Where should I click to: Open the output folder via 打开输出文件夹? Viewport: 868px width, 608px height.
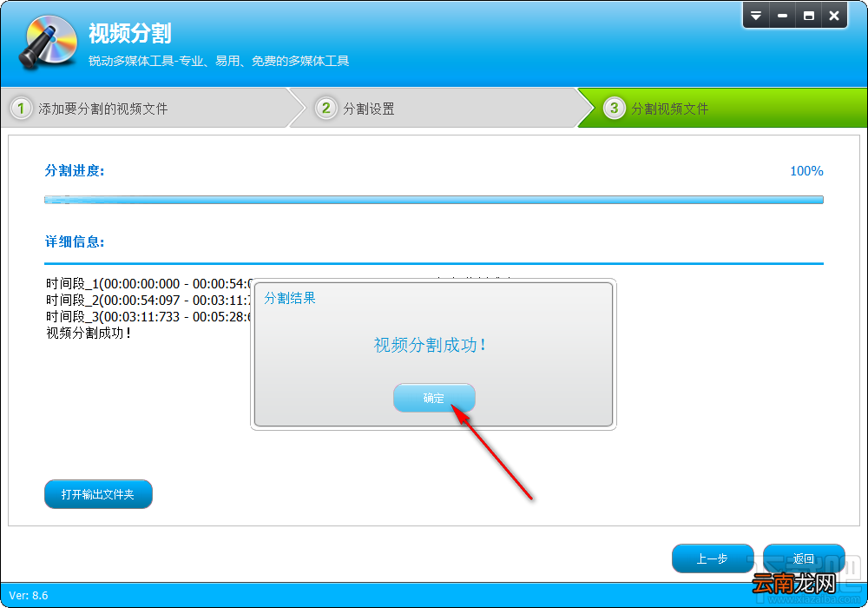coord(98,494)
